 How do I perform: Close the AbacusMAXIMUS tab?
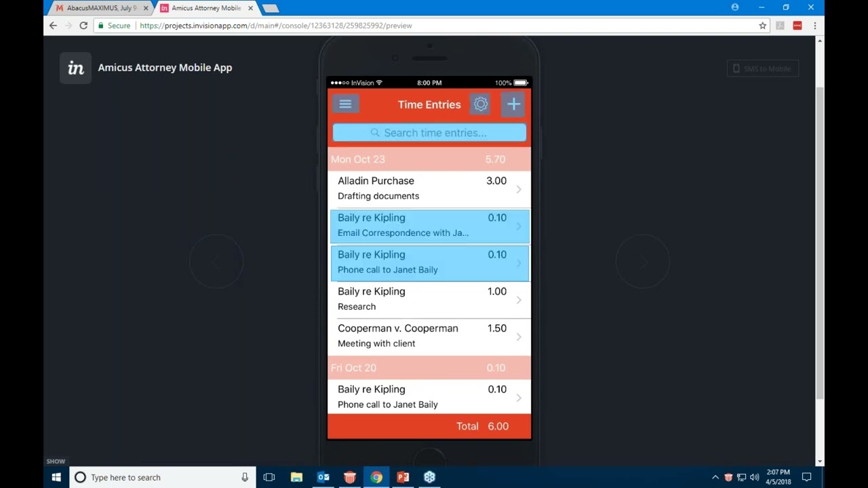tap(145, 8)
